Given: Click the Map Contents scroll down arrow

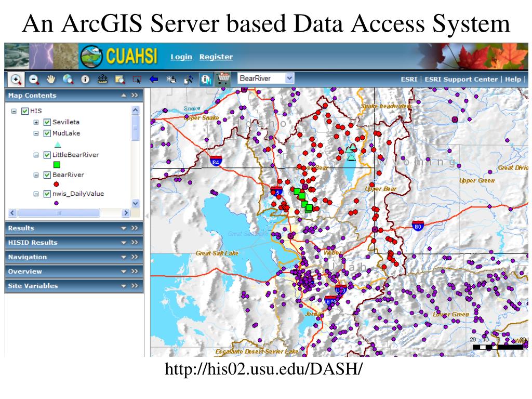Looking at the screenshot, I should [136, 204].
